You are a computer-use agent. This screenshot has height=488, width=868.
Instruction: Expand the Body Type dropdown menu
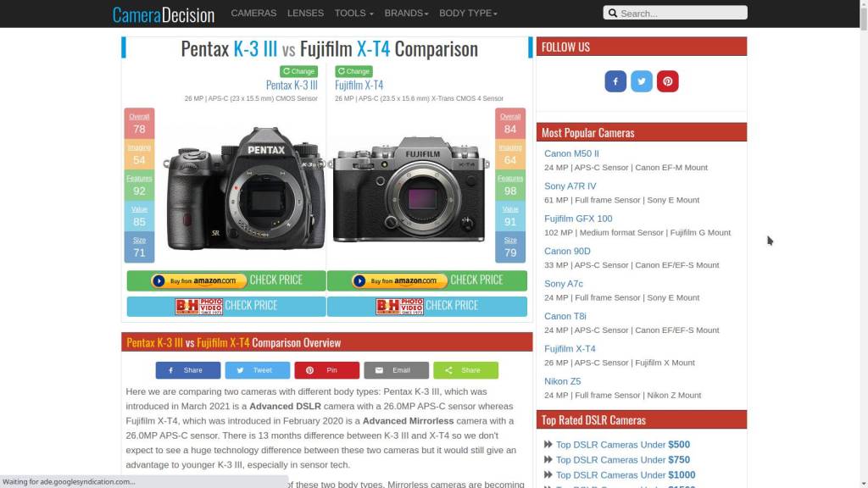point(468,14)
